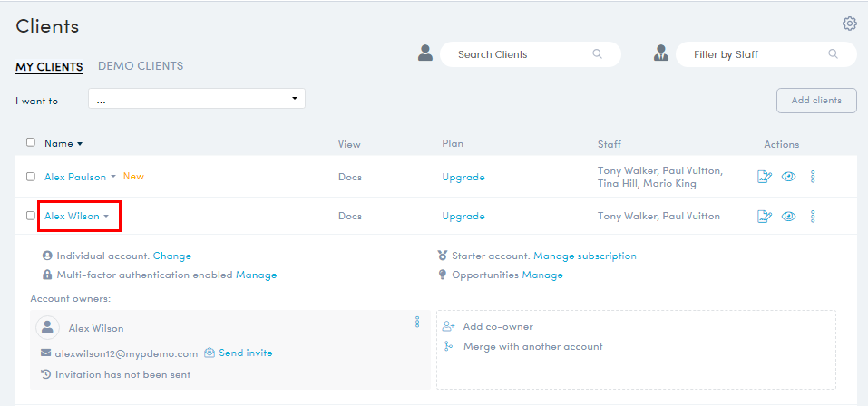Expand the Alex Paulson client details
The image size is (868, 406).
[113, 178]
